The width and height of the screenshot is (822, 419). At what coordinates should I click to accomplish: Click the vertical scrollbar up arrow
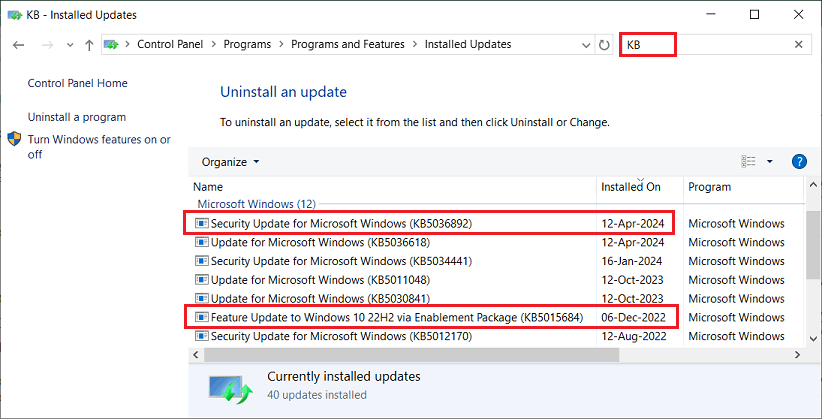813,185
